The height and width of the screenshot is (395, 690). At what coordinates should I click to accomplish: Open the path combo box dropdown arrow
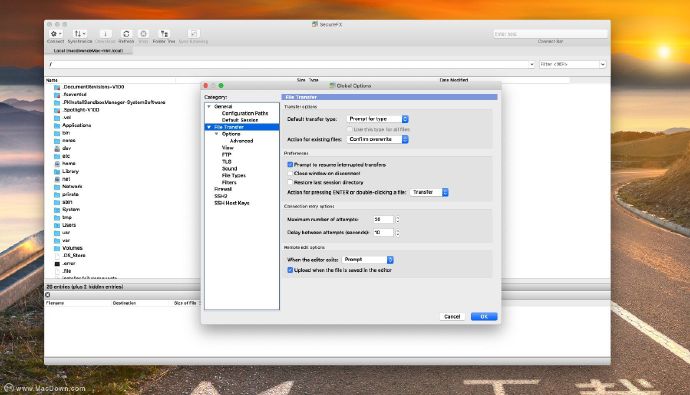(532, 64)
